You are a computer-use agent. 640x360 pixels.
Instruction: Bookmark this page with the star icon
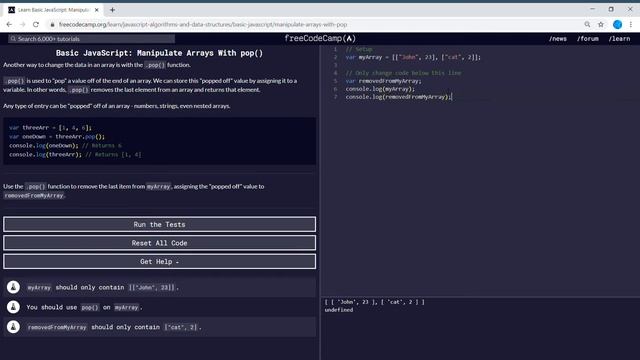(601, 24)
